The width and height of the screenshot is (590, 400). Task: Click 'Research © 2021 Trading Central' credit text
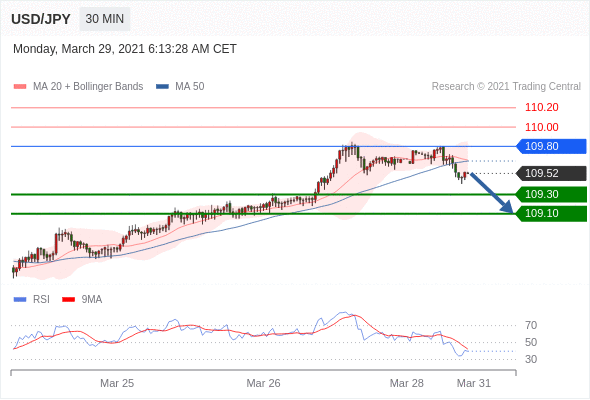(x=506, y=87)
